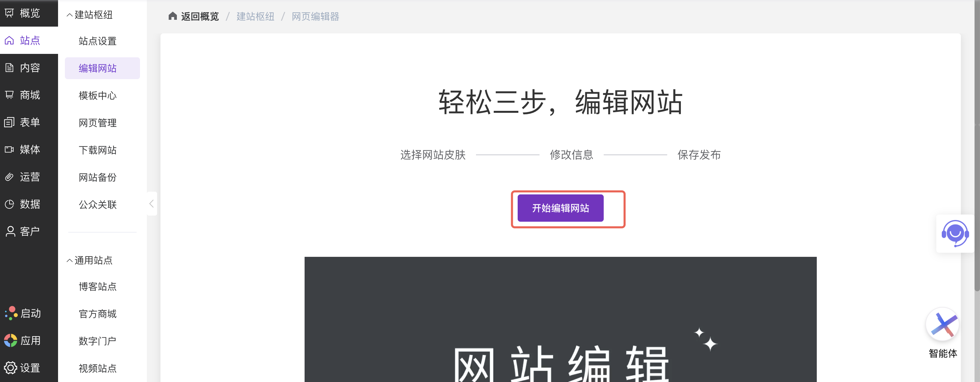980x382 pixels.
Task: Go to 网站备份 menu item
Action: [x=98, y=177]
